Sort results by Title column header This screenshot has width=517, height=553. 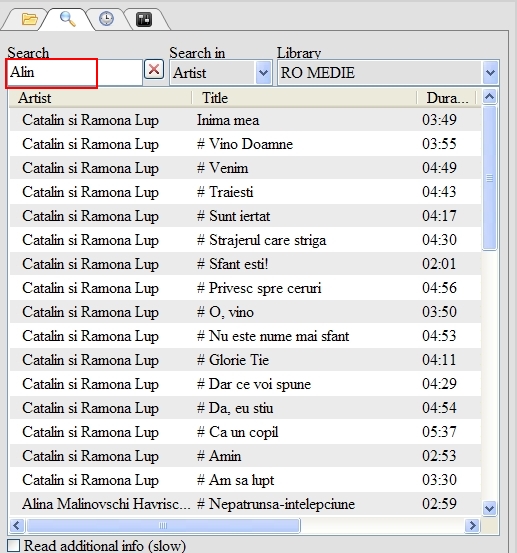click(304, 98)
